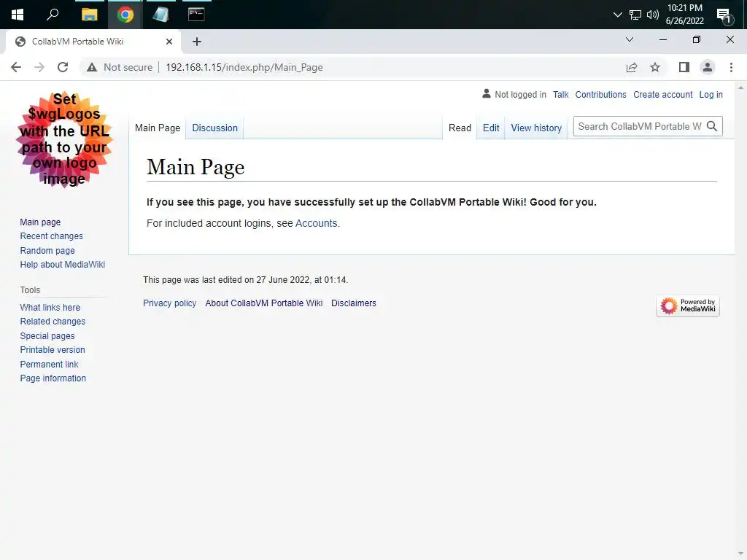Follow the Accounts link
Viewport: 747px width, 560px height.
pos(316,223)
